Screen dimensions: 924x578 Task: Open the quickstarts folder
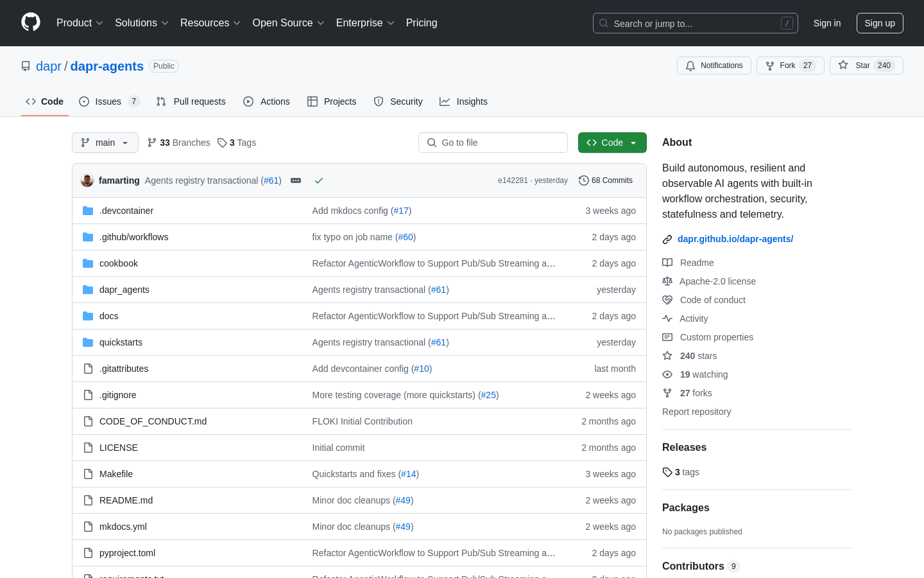pyautogui.click(x=121, y=342)
